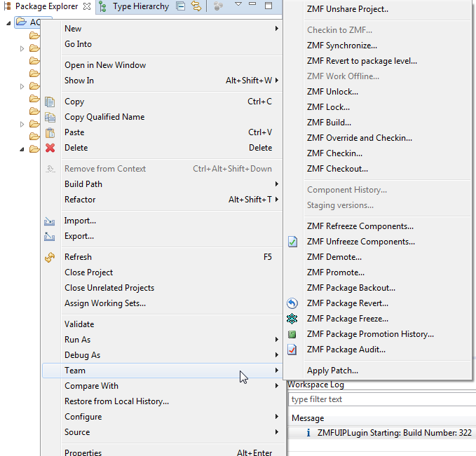This screenshot has height=456, width=476.
Task: Click the Export icon
Action: click(50, 236)
